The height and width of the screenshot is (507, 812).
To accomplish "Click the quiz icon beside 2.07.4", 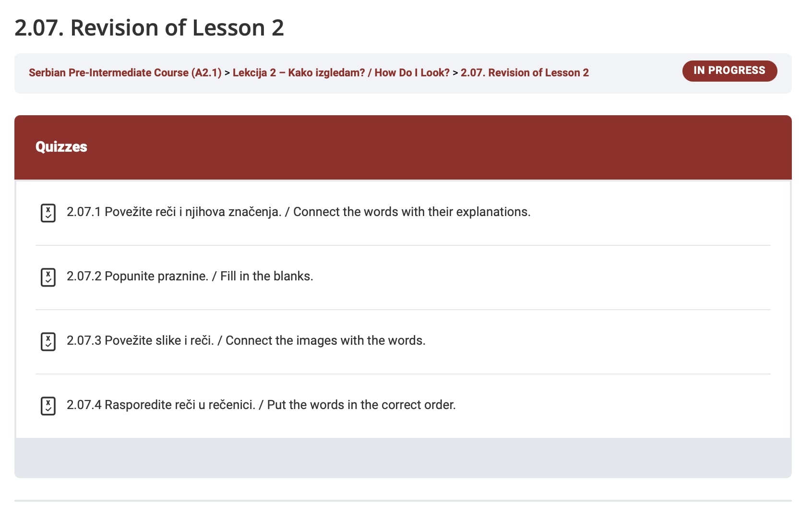I will [48, 406].
